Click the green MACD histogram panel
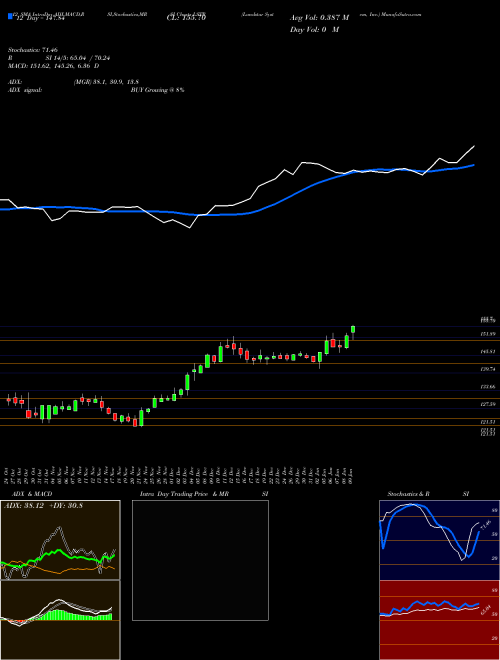Image resolution: width=500 pixels, height=660 pixels. pos(60,620)
